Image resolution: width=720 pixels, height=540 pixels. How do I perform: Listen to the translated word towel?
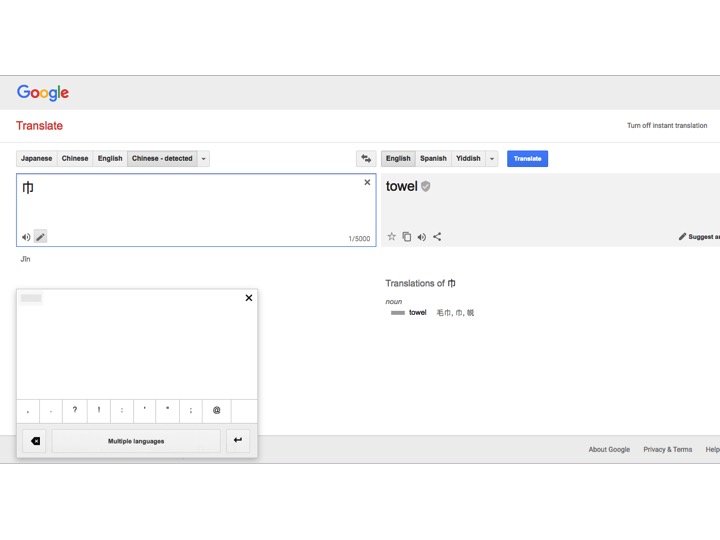(422, 237)
